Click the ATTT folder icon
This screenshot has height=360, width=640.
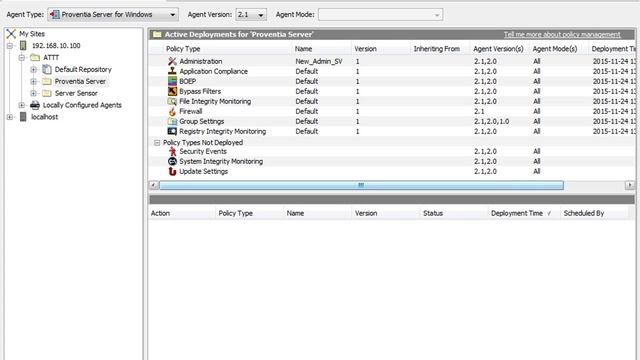pos(35,58)
